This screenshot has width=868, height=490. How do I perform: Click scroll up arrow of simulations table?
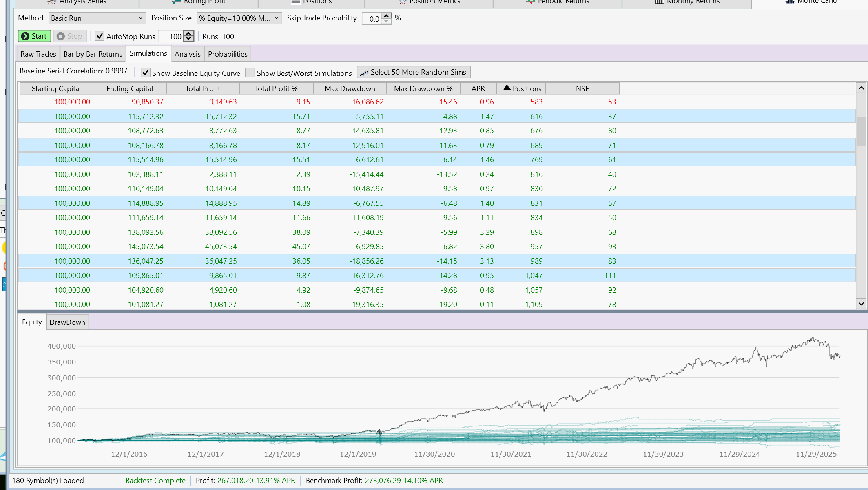pyautogui.click(x=861, y=88)
